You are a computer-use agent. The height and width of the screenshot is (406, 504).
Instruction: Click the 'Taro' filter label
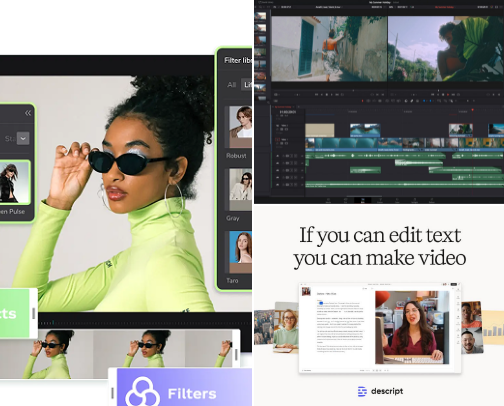[232, 281]
